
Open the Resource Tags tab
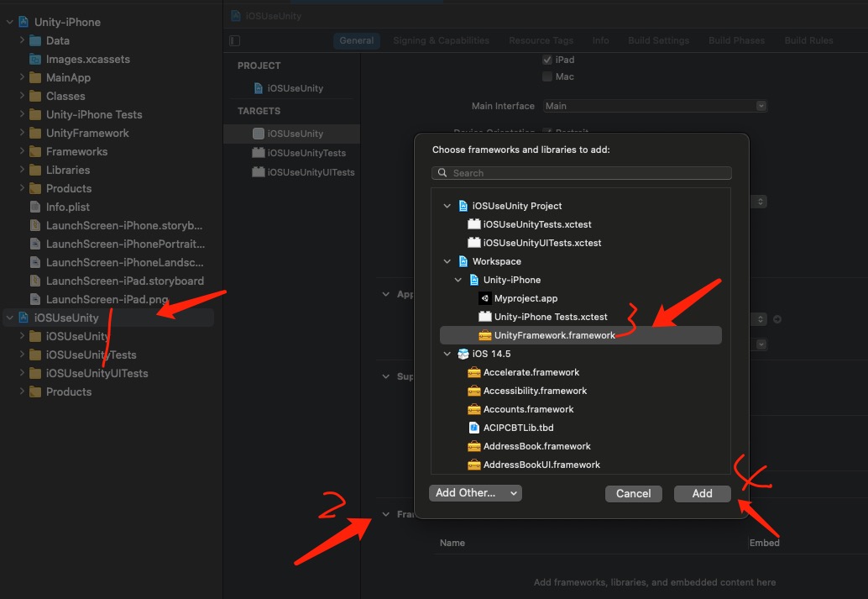[x=541, y=40]
